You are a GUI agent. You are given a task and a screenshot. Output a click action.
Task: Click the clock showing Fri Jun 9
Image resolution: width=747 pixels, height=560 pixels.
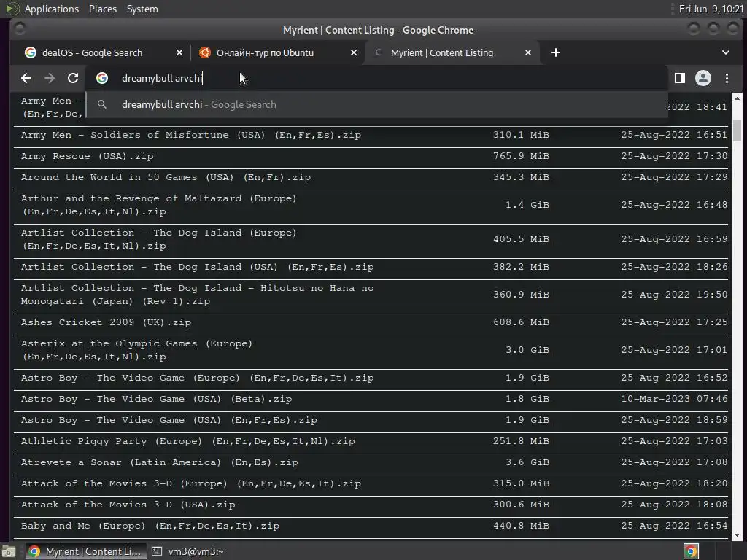click(711, 9)
